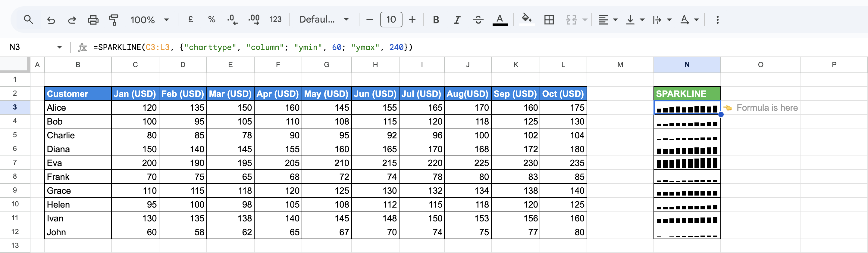The height and width of the screenshot is (253, 868).
Task: Select Alice's sparkline cell N3
Action: [687, 108]
